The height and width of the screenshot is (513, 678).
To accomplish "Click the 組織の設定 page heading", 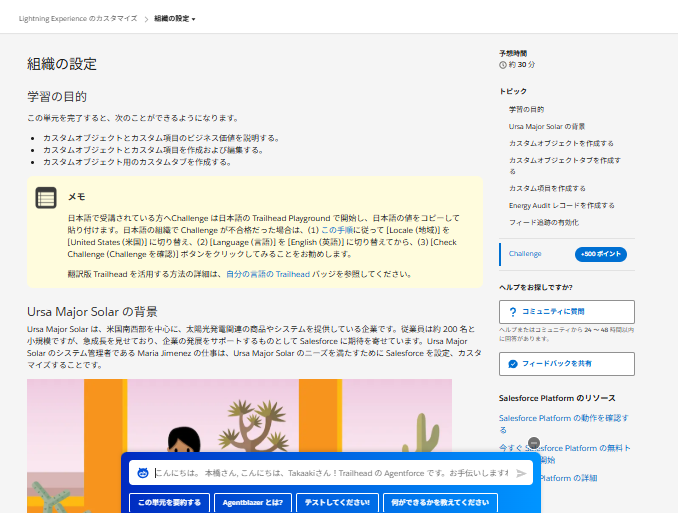I will tap(62, 64).
